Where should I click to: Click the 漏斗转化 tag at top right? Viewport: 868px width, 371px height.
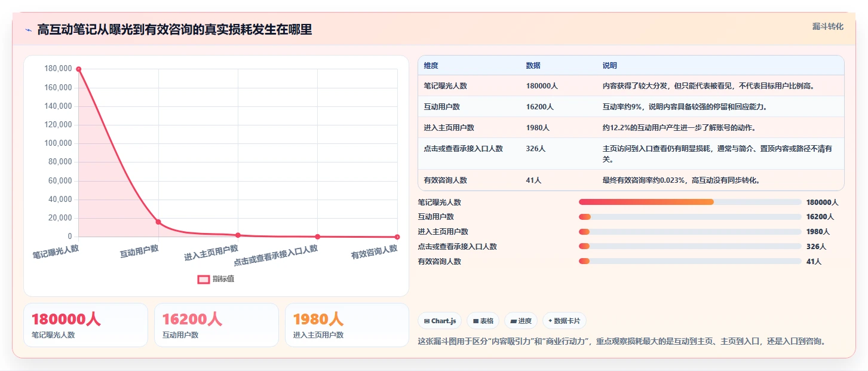(x=827, y=26)
